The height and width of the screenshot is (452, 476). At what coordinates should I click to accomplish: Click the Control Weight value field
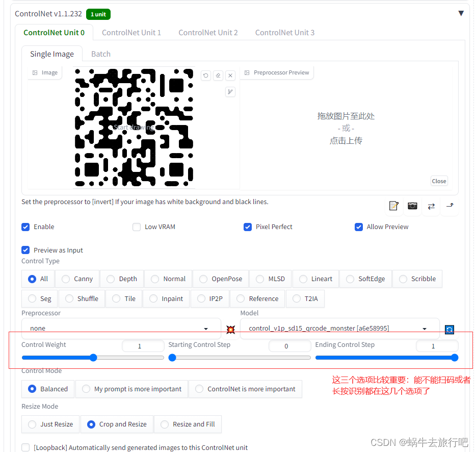pos(143,346)
